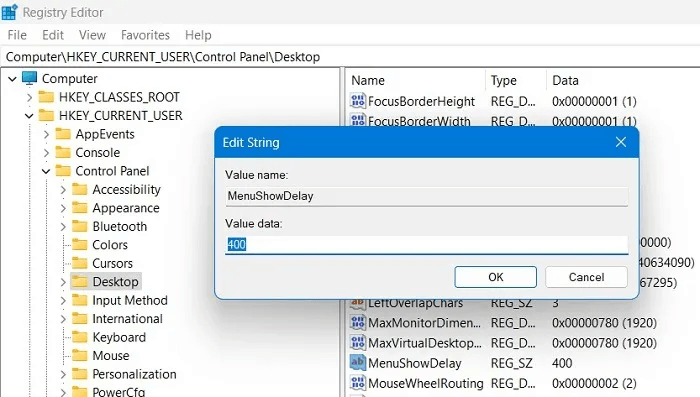
Task: Click the Control Panel folder icon
Action: [63, 171]
